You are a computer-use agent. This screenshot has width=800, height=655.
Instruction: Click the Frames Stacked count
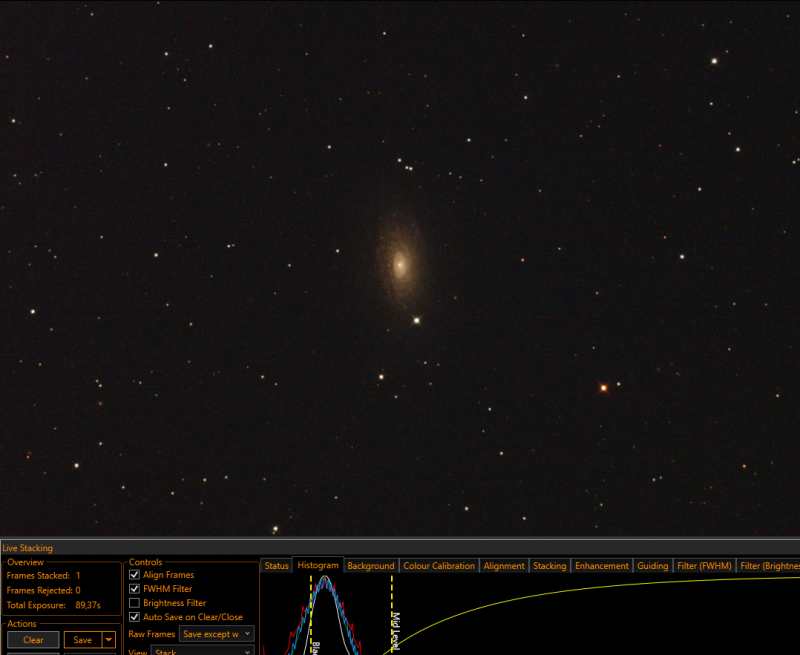point(78,575)
